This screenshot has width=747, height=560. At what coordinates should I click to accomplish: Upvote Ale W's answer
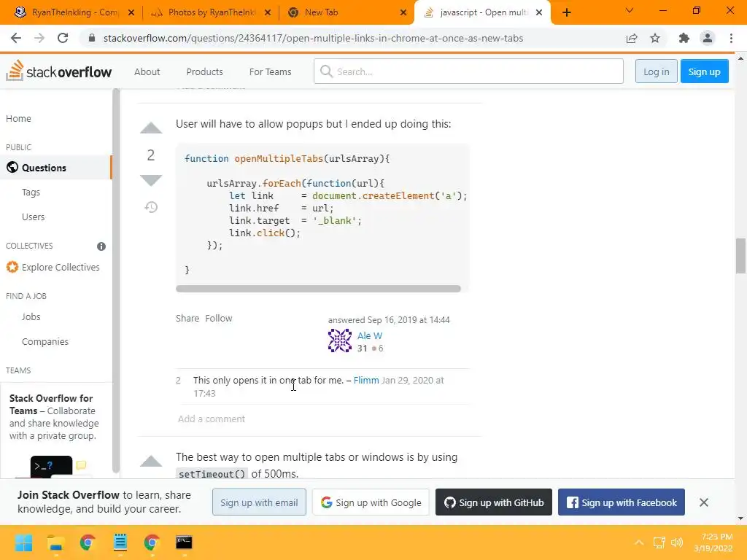pos(151,128)
